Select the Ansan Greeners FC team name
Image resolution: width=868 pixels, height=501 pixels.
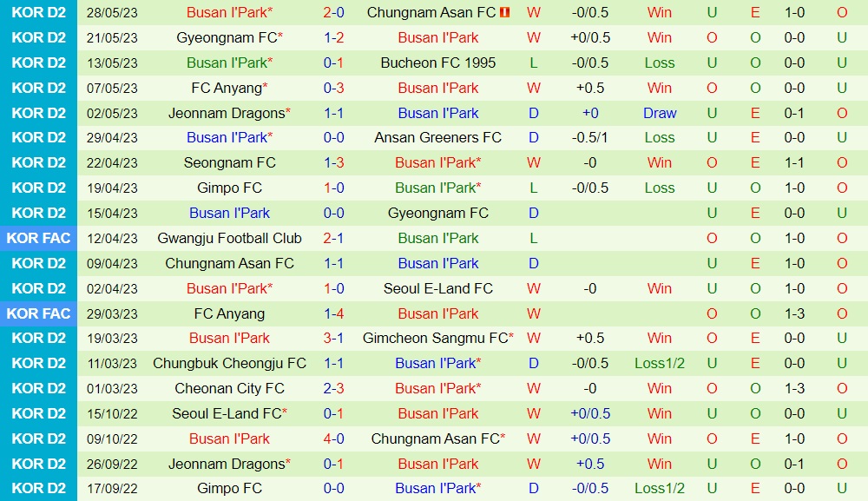tap(437, 137)
